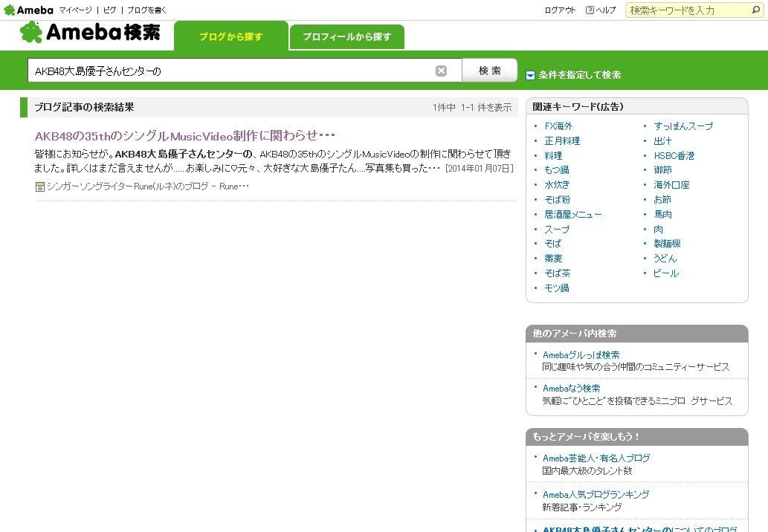Click the そば茶 keyword
768x532 pixels.
coord(558,273)
